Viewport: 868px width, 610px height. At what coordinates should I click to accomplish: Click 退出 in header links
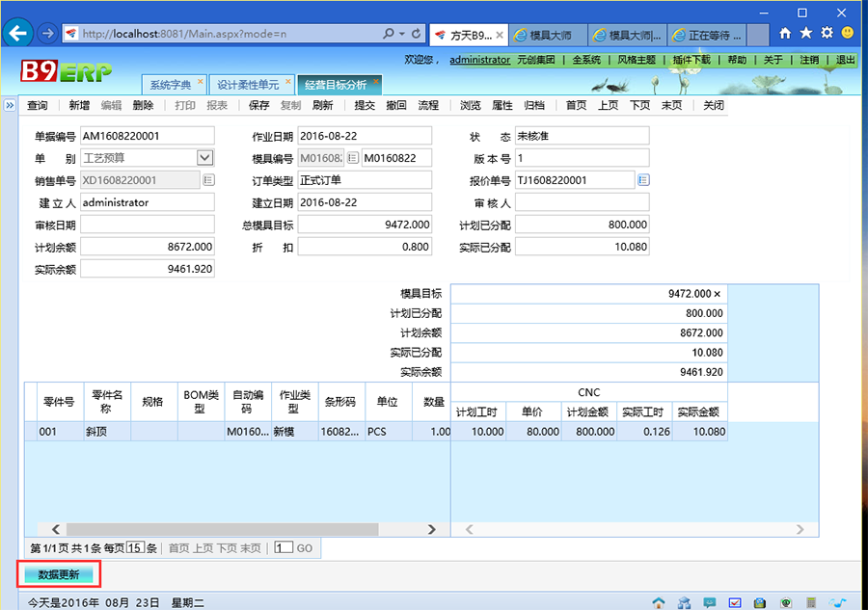click(845, 60)
